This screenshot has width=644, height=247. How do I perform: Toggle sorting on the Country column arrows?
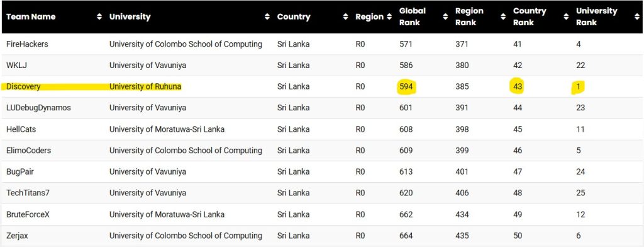pyautogui.click(x=345, y=17)
